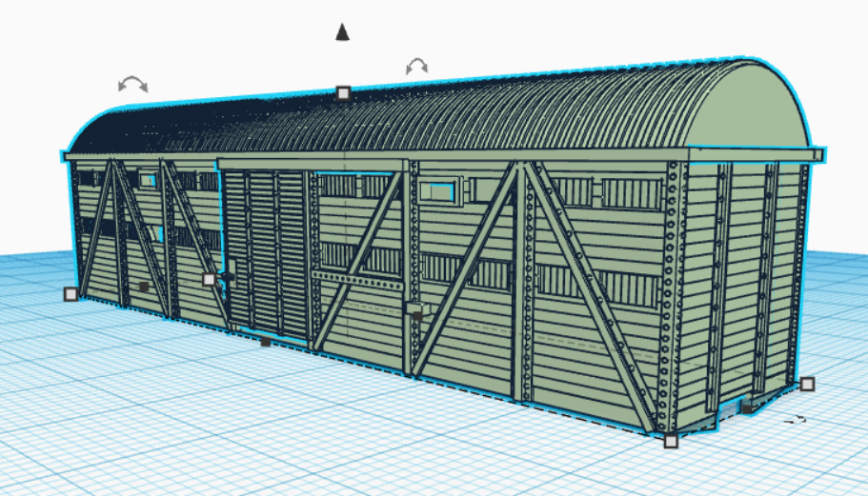Viewport: 868px width, 496px height.
Task: Click black midpoint handle inside the wagon's left end section
Action: [144, 287]
